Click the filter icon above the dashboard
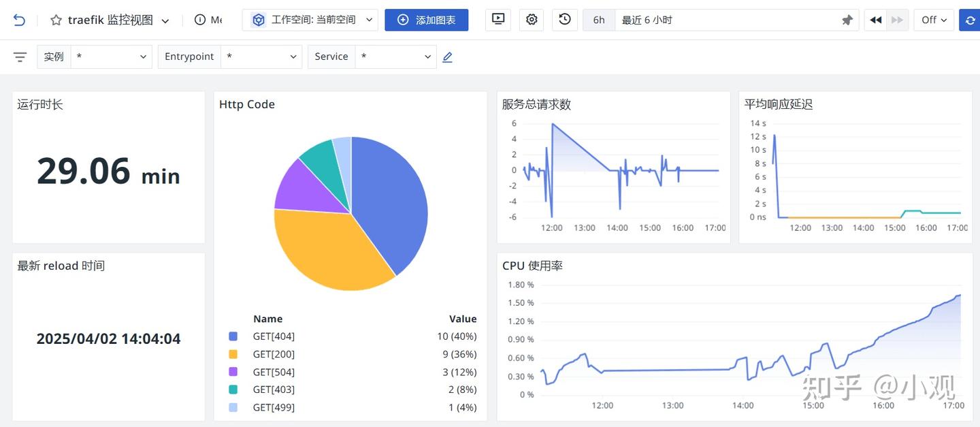Viewport: 980px width, 427px height. point(20,57)
